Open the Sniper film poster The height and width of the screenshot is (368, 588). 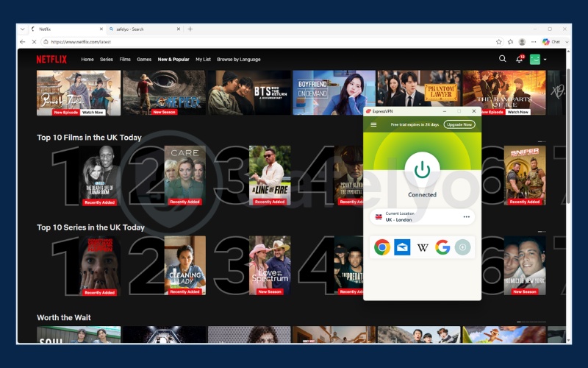pos(525,175)
